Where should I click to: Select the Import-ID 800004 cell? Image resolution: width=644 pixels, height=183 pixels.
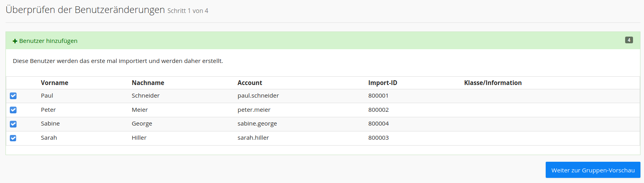[378, 124]
